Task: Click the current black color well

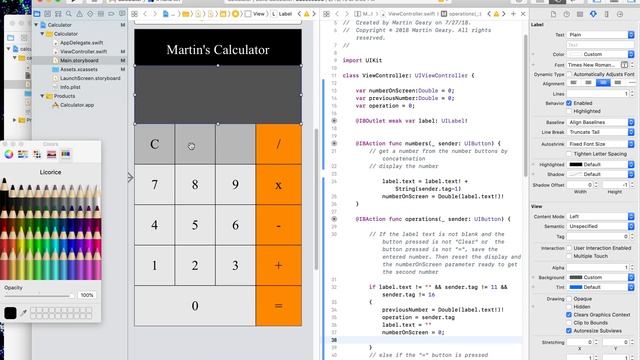Action: [10, 313]
